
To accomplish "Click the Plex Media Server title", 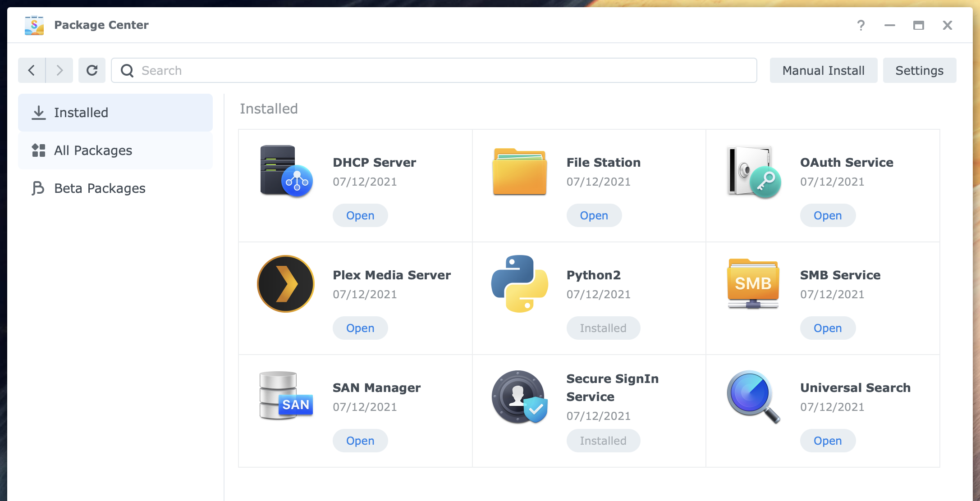I will 392,275.
